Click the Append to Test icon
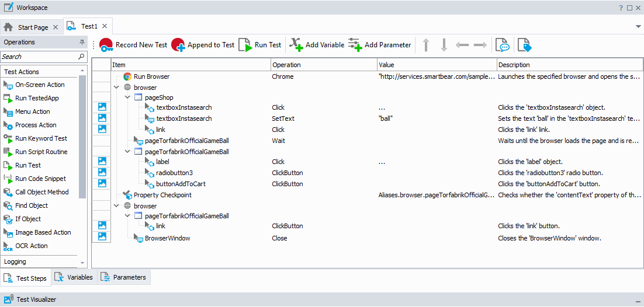Screen dimensions: 644x307 [178, 45]
